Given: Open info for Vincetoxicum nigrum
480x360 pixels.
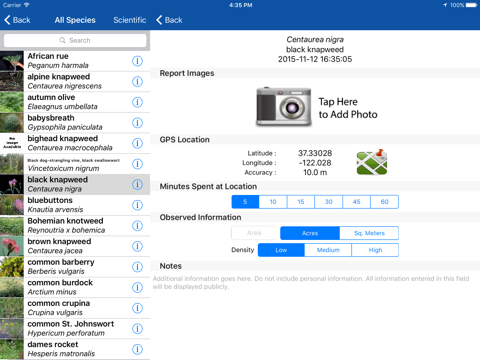Looking at the screenshot, I should click(137, 164).
